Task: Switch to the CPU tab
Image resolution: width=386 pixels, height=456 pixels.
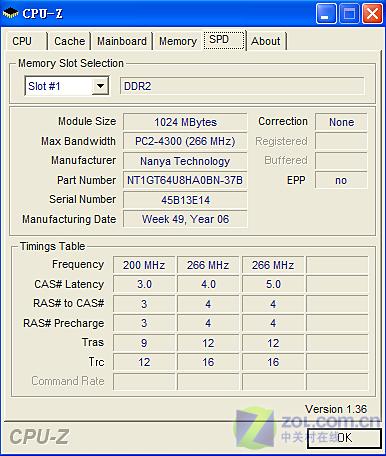Action: pos(26,41)
